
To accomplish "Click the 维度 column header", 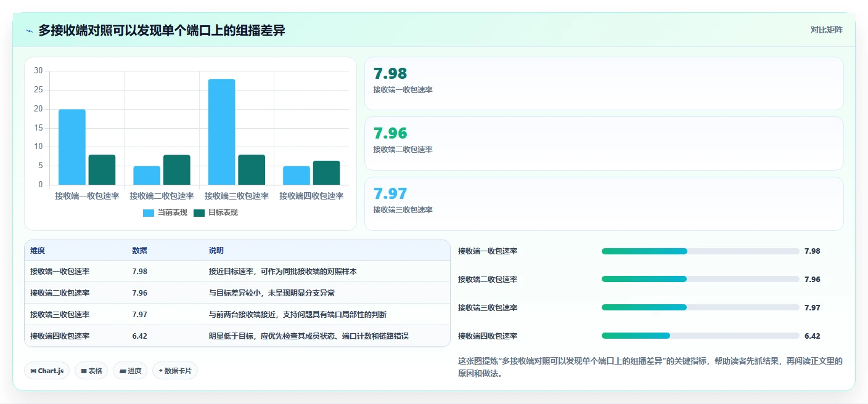I will pyautogui.click(x=38, y=251).
